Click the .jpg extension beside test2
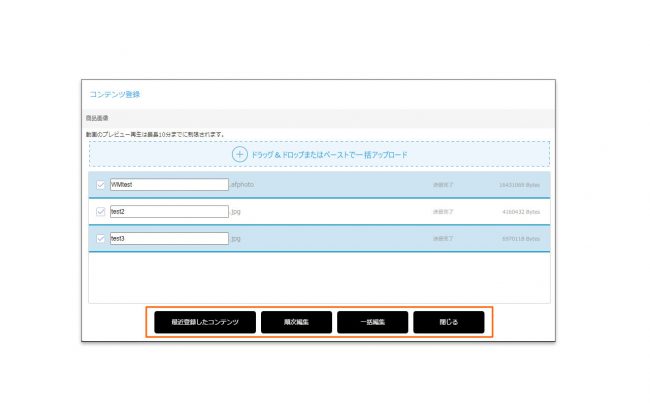Image resolution: width=650 pixels, height=406 pixels. pyautogui.click(x=235, y=212)
